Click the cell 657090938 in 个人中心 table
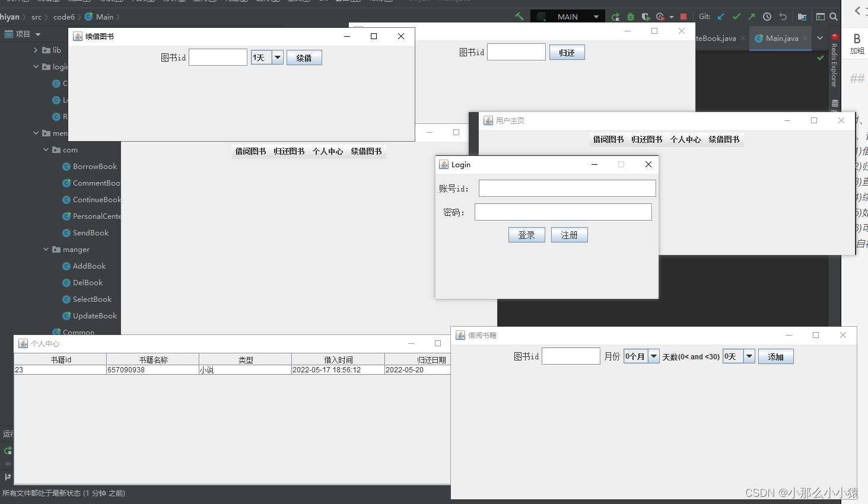The image size is (868, 504). 153,369
